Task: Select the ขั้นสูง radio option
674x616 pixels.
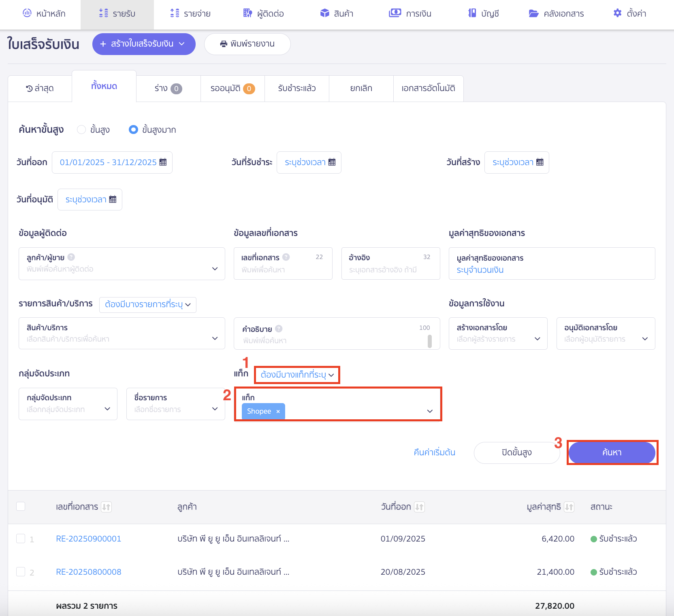Action: pos(81,130)
